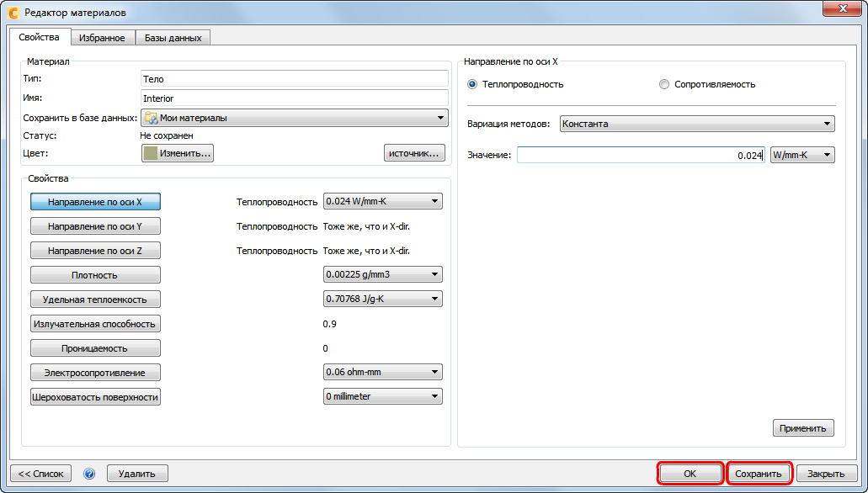The image size is (868, 493).
Task: Click the источник... button
Action: [x=414, y=153]
